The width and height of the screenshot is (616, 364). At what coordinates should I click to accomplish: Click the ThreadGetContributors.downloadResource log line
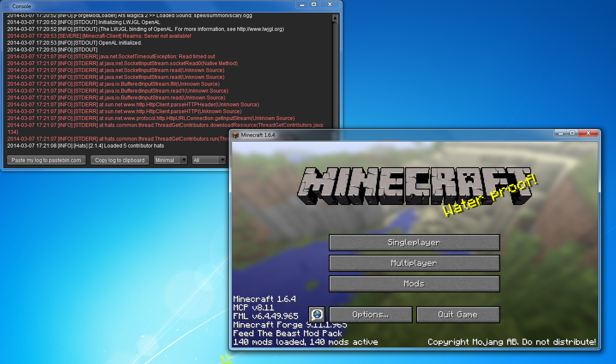[x=166, y=129]
